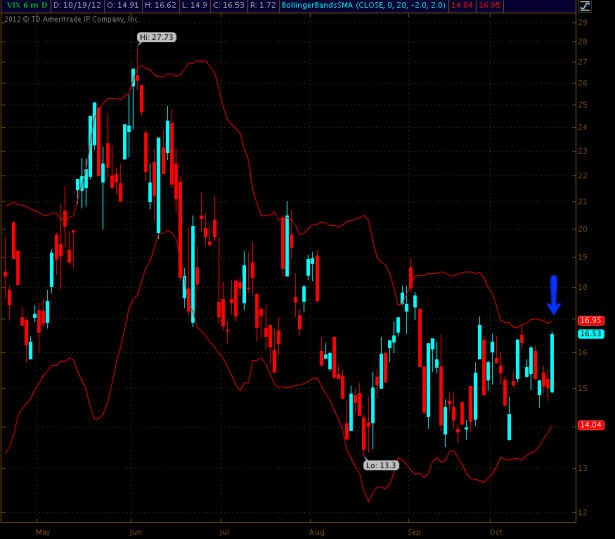Image resolution: width=615 pixels, height=539 pixels.
Task: Click the TD Ameritrade copyright text
Action: click(72, 18)
